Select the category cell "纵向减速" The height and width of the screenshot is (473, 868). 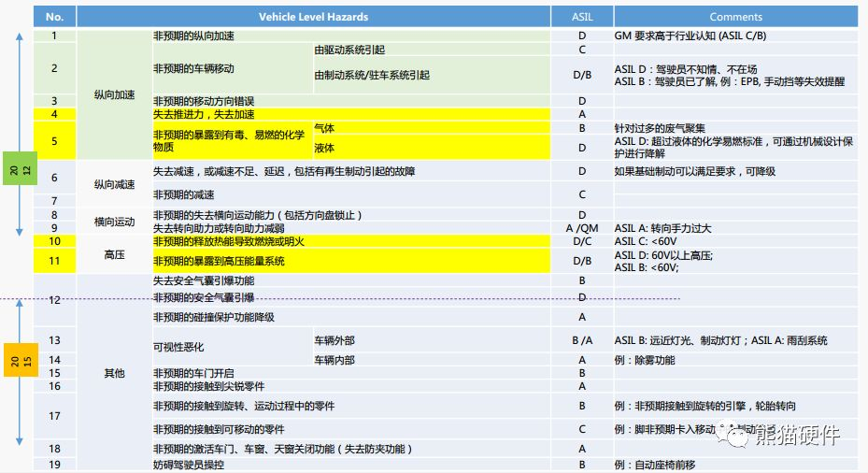pos(114,184)
